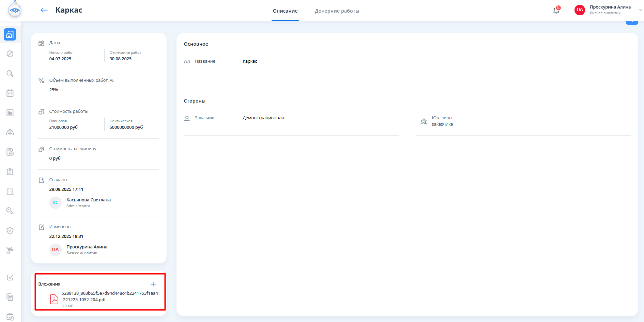
Task: Open the clipboard list icon in sidebar
Action: click(x=10, y=171)
